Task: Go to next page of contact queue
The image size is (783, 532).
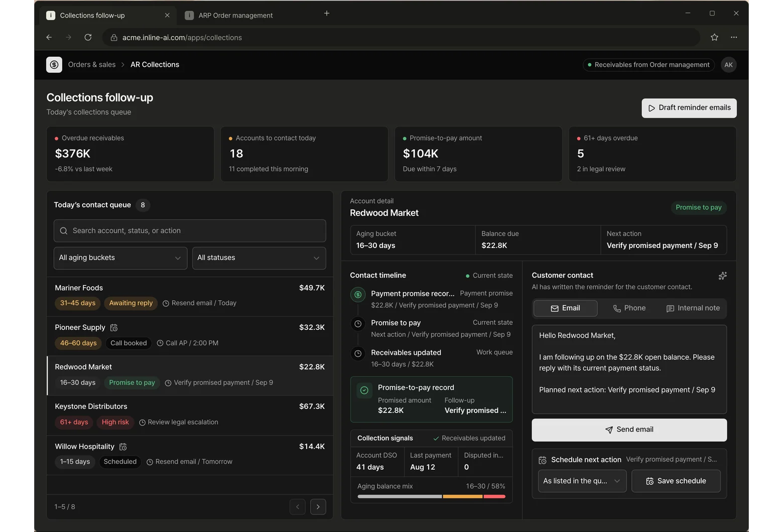Action: (x=318, y=507)
